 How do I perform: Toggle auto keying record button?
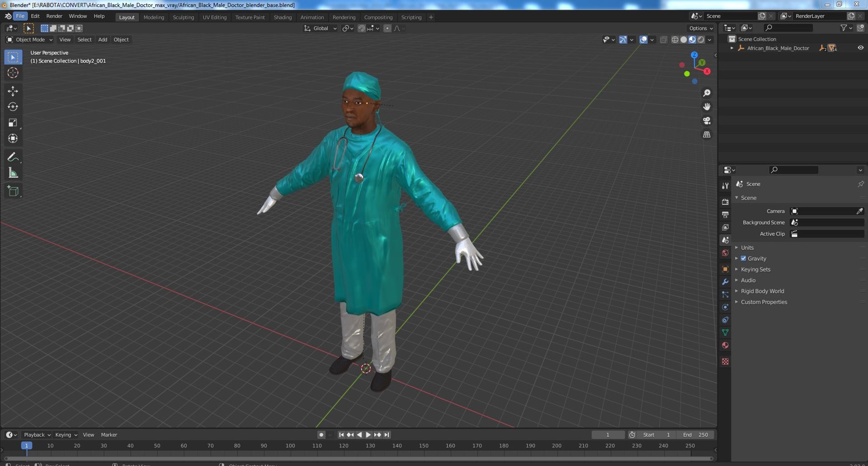point(321,435)
